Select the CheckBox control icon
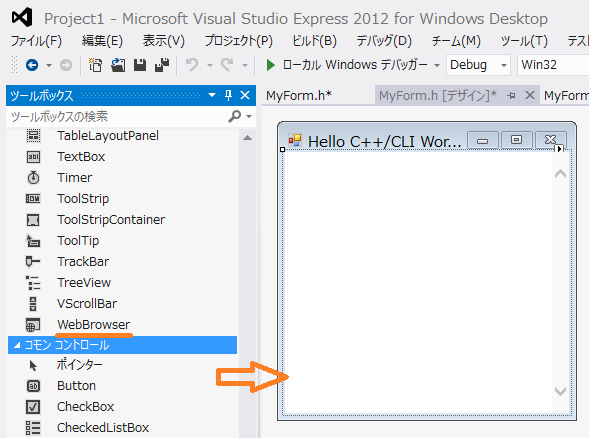Screen dimensions: 589x438 [33, 407]
